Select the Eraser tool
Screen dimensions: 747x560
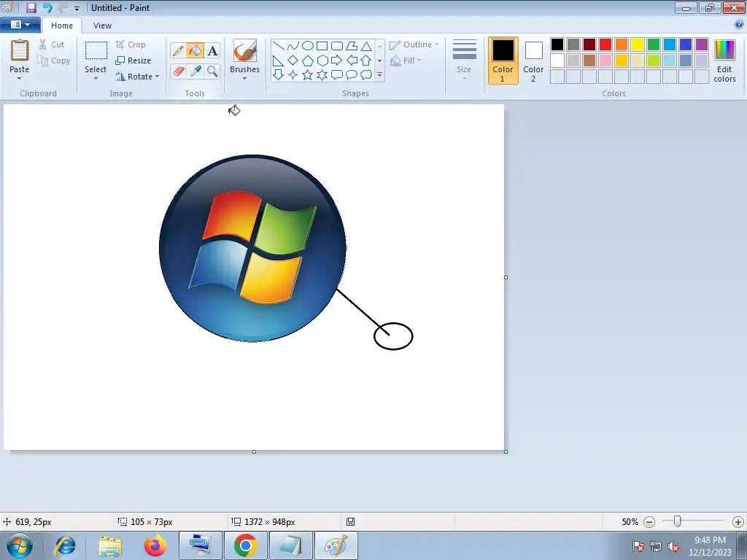[178, 71]
